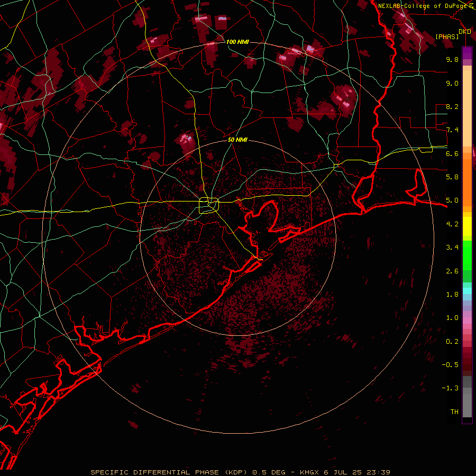Viewport: 476px width, 476px height.
Task: Click the "NEXLAB-College of DuPage" header text
Action: [423, 6]
